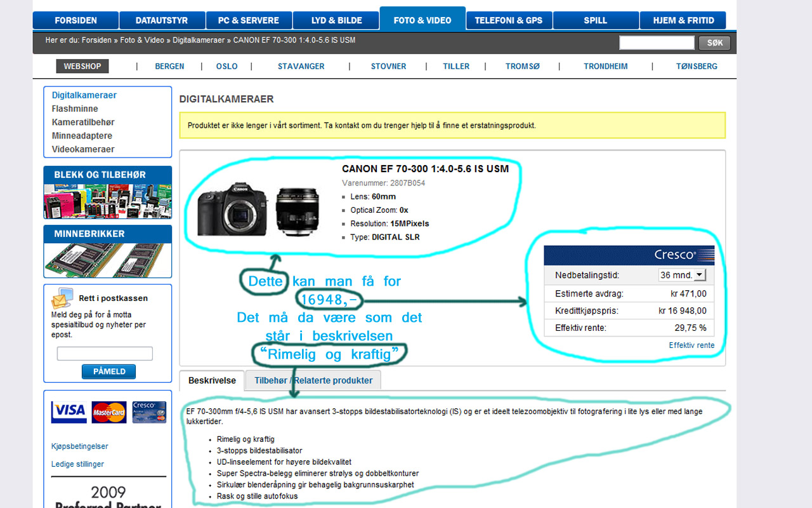Choose the STAVANGER store link

(x=301, y=66)
